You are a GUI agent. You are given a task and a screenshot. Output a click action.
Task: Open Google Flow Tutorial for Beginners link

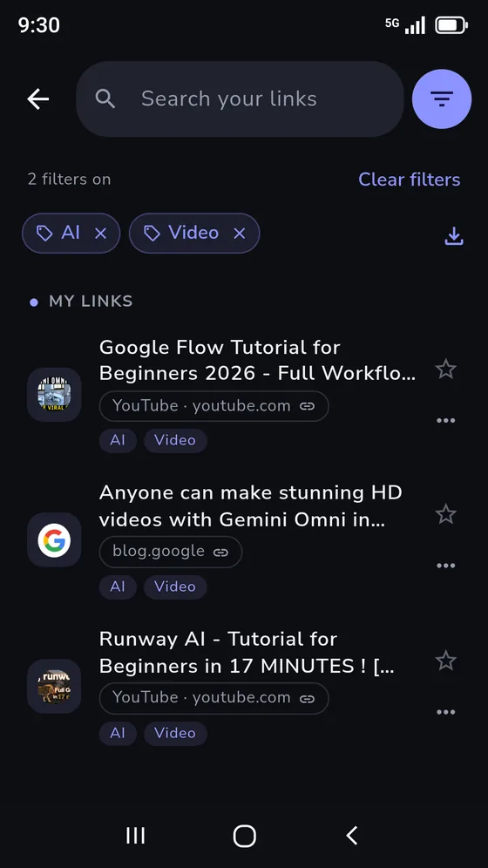257,361
